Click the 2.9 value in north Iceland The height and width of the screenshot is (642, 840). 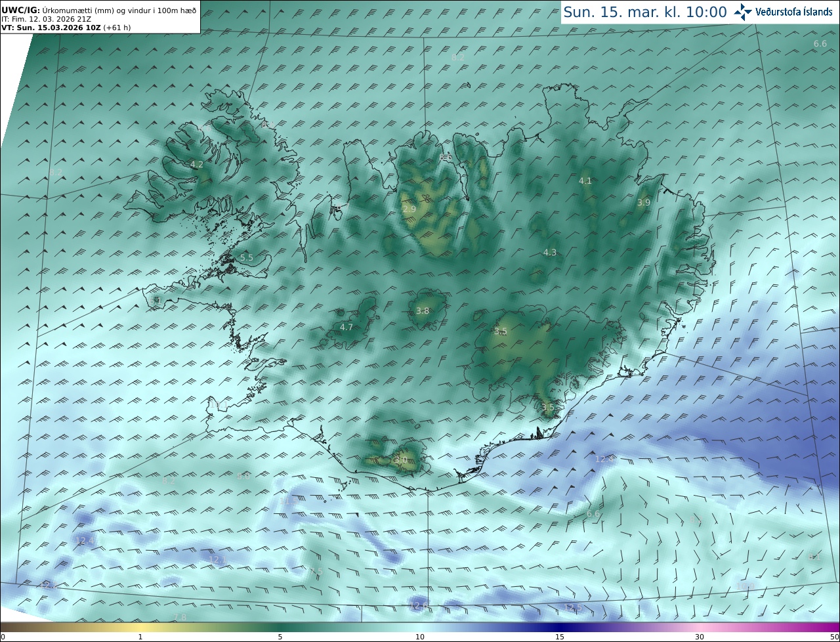point(409,209)
